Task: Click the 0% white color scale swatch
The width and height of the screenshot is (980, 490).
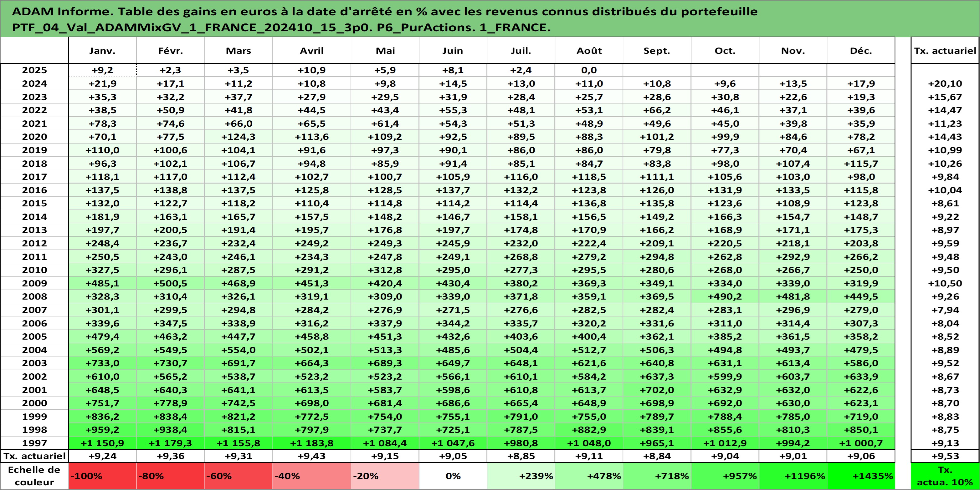Action: click(453, 476)
